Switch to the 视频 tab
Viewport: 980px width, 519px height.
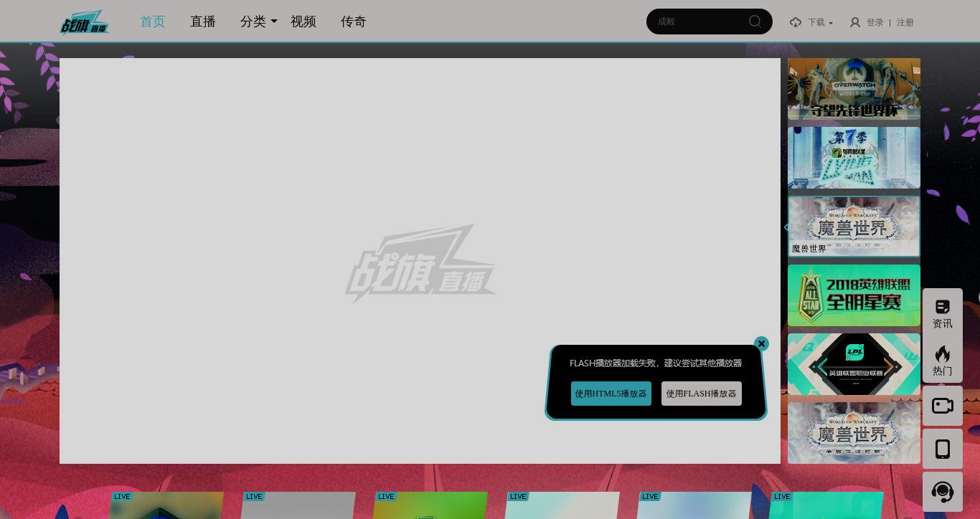(x=303, y=22)
